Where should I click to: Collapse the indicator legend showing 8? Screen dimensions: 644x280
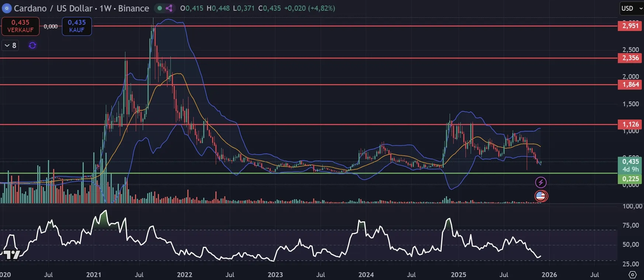10,45
